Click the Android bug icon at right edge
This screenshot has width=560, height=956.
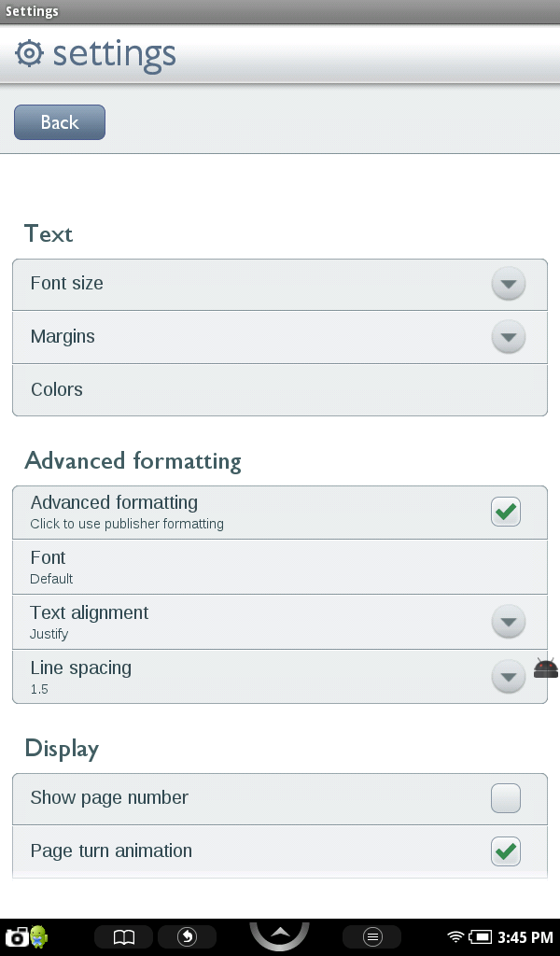point(546,668)
